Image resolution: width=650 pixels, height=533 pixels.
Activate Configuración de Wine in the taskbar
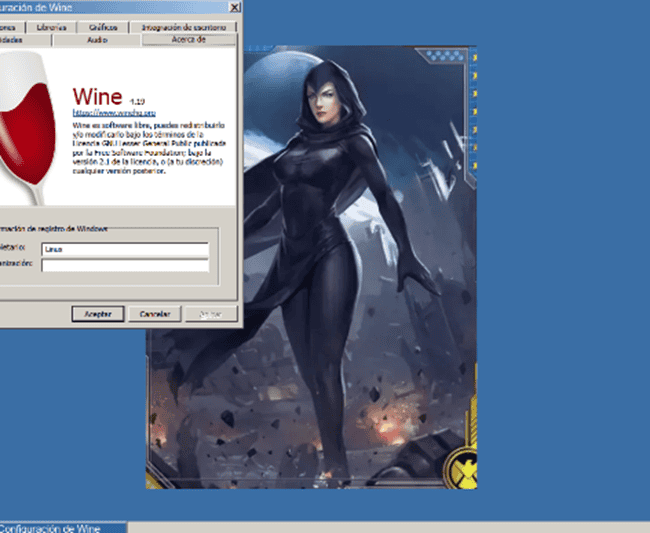point(60,527)
